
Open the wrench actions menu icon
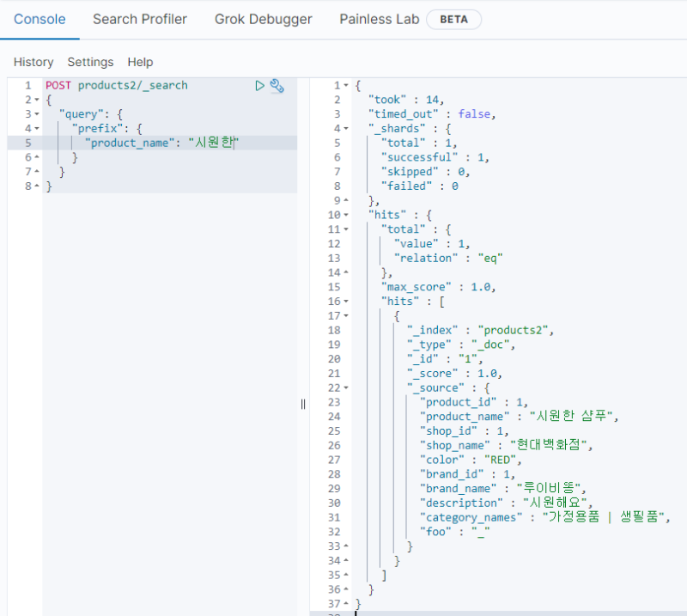pyautogui.click(x=277, y=85)
